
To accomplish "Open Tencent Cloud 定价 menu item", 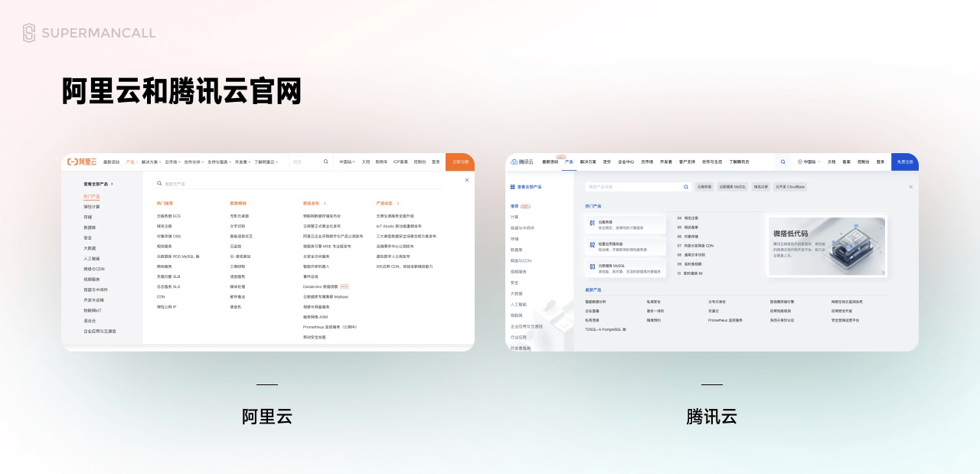I will (607, 162).
